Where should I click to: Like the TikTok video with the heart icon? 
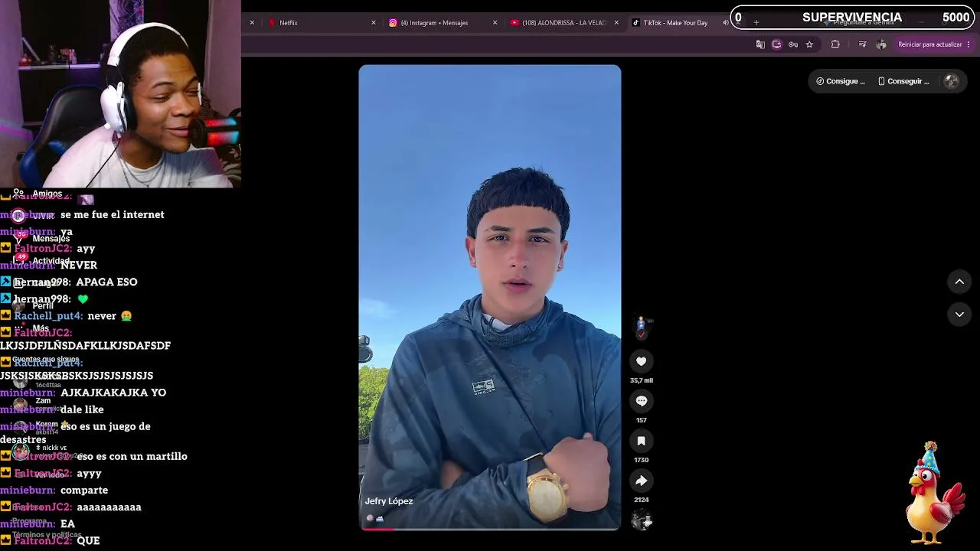642,361
